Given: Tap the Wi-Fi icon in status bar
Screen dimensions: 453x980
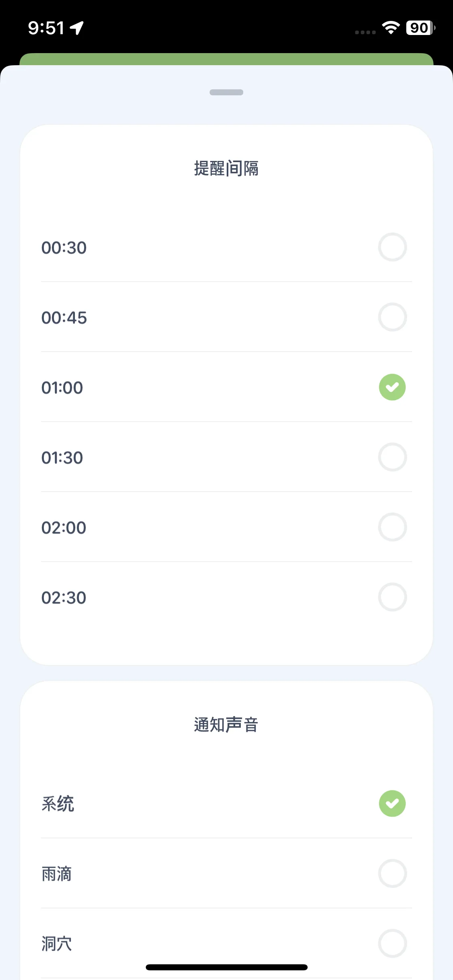Looking at the screenshot, I should click(391, 27).
